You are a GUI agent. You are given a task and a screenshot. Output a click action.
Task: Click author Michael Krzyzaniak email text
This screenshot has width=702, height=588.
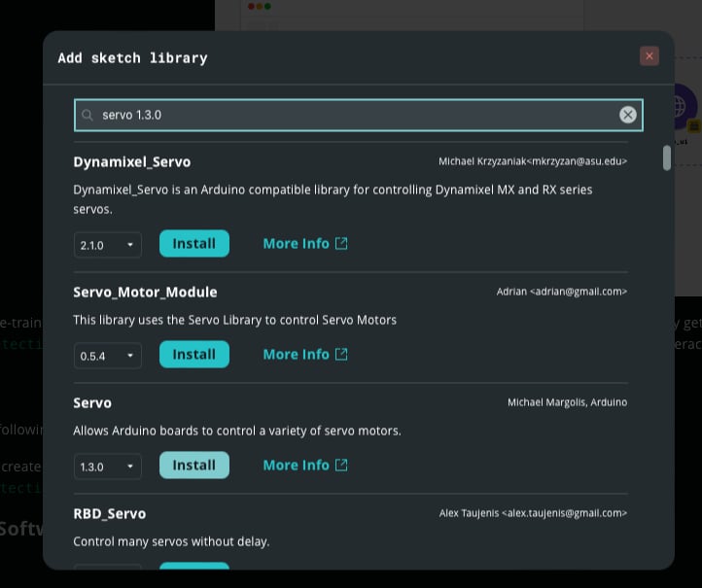pyautogui.click(x=532, y=161)
